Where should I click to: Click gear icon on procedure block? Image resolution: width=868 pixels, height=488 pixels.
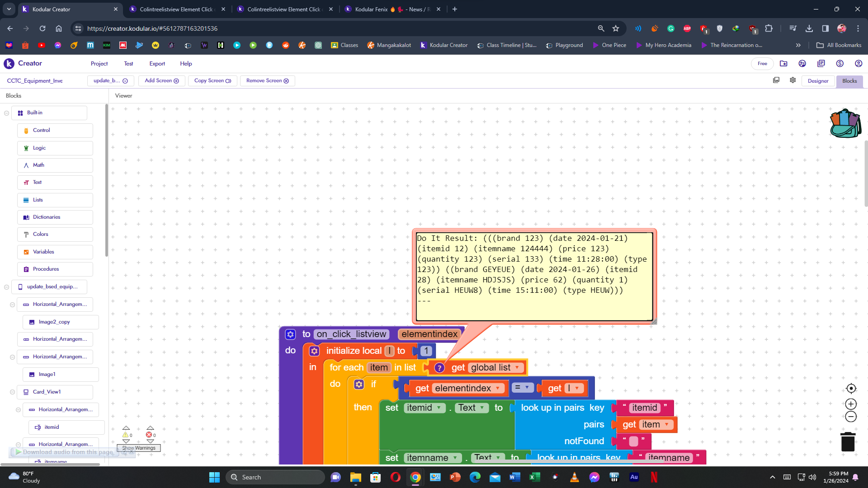coord(290,334)
